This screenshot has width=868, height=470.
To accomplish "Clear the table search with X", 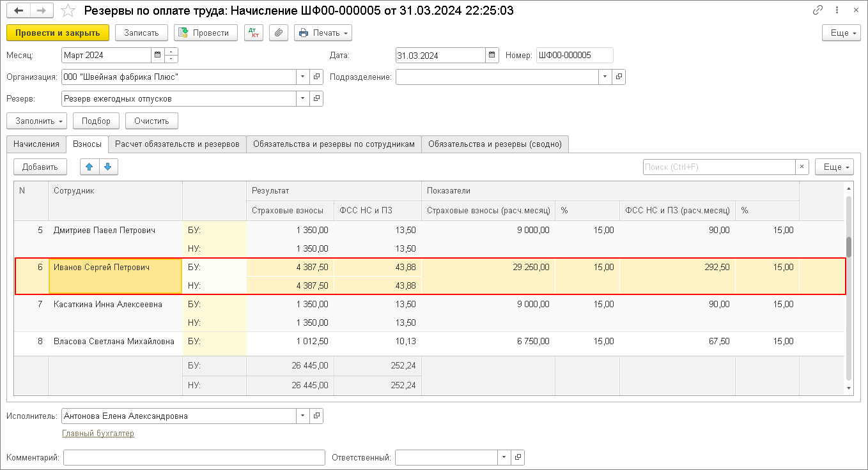I will point(802,167).
